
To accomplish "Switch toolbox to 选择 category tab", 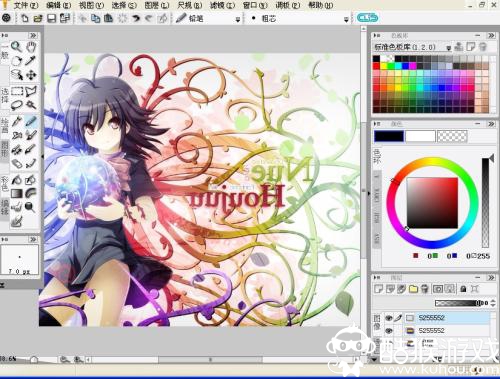I will [5, 96].
